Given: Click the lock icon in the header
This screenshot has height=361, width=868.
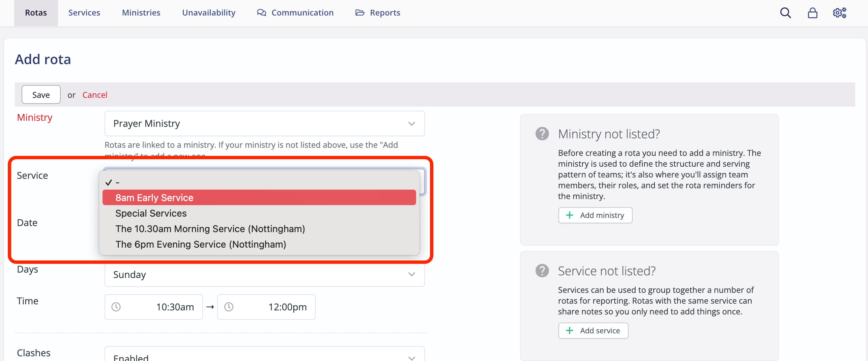Looking at the screenshot, I should [813, 13].
